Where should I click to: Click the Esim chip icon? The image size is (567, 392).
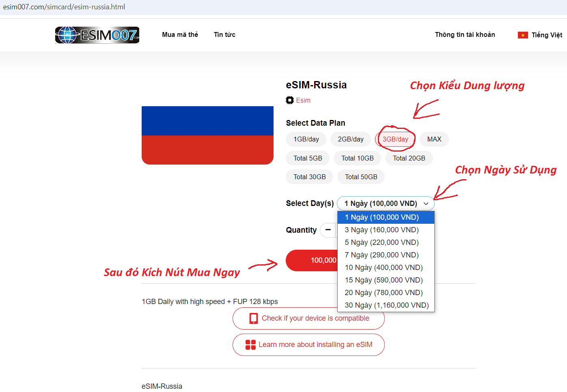point(290,100)
